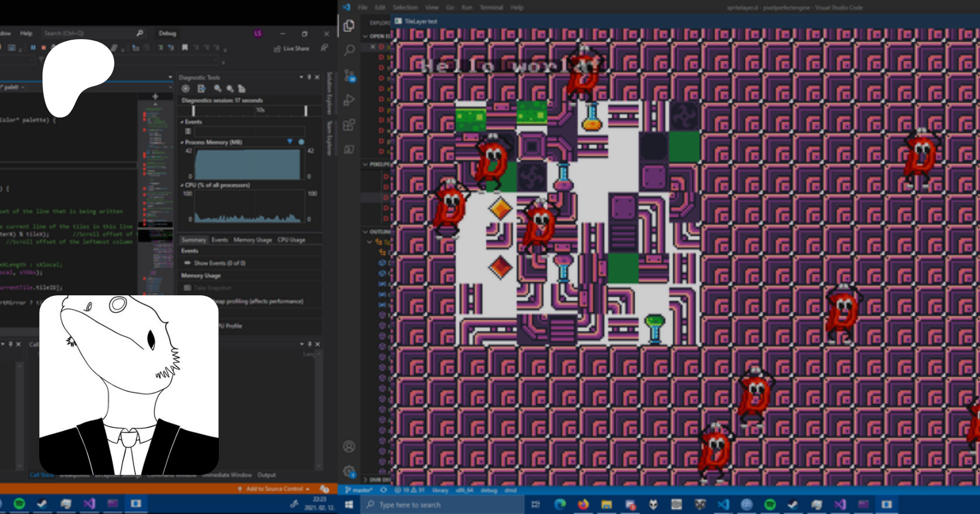Open the Explorer view in VS Code

click(349, 26)
